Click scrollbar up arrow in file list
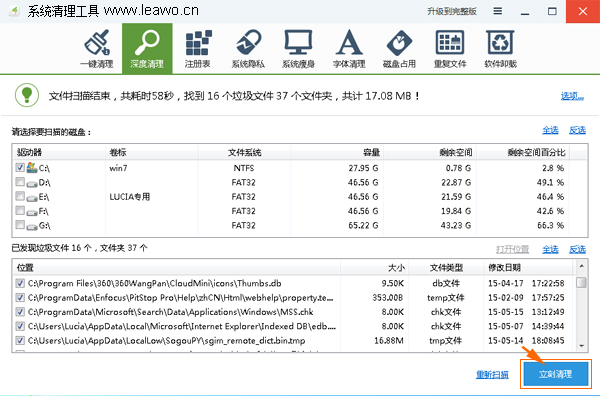 pyautogui.click(x=581, y=266)
